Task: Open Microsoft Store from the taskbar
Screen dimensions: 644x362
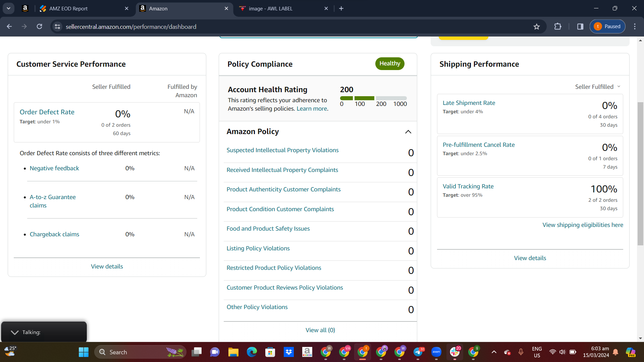Action: [x=270, y=352]
